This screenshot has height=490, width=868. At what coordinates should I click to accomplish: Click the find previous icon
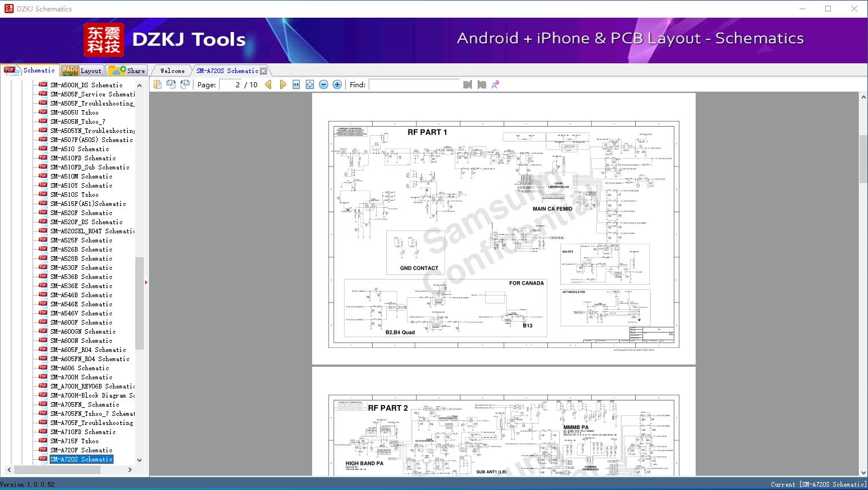point(468,84)
